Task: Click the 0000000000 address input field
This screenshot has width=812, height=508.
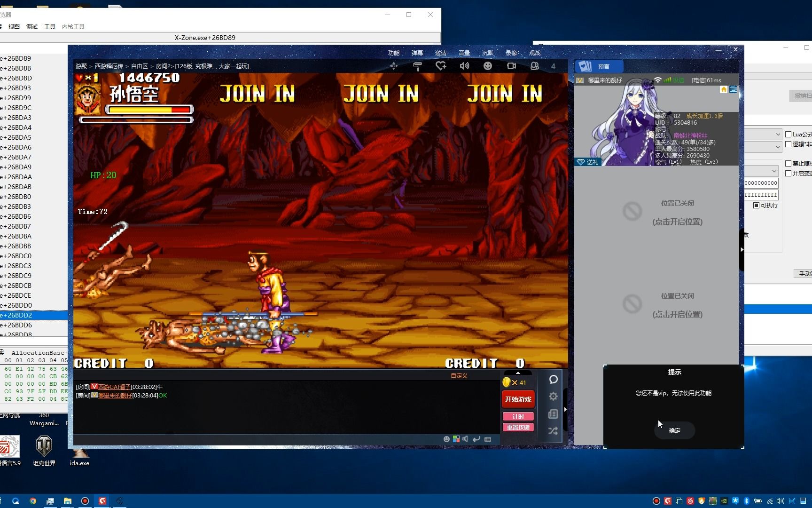Action: [x=761, y=183]
